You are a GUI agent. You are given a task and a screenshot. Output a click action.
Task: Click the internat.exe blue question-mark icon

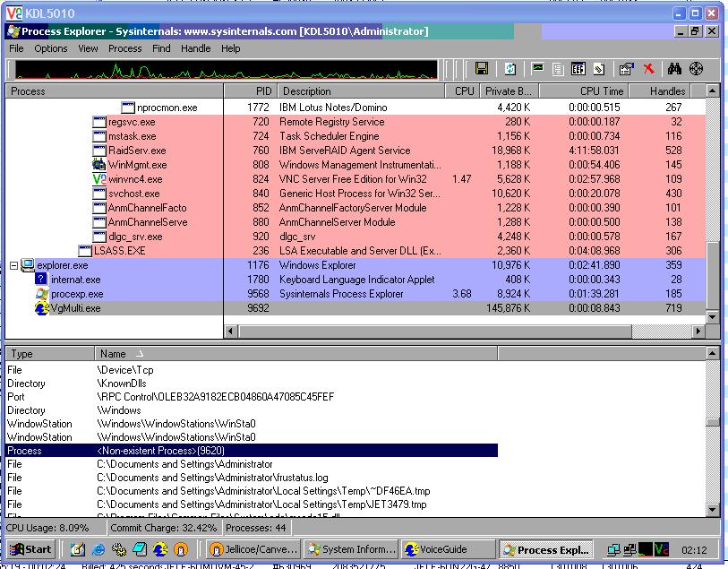41,280
